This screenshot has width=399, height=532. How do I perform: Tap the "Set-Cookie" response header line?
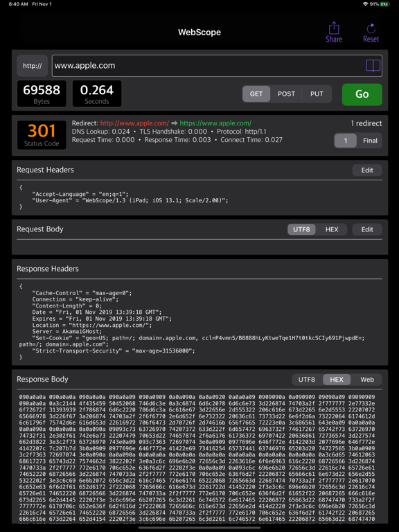[192, 341]
